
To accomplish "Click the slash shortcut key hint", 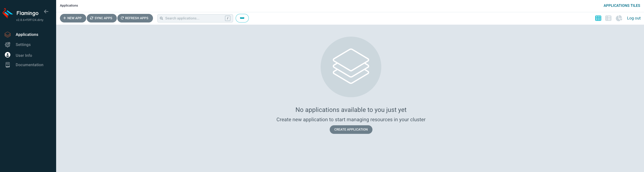I will [x=228, y=18].
